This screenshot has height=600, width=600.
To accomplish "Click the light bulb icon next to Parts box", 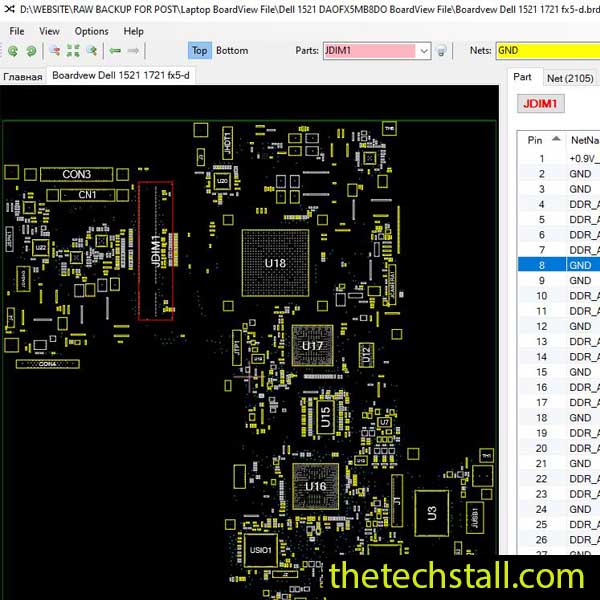I will (x=442, y=51).
